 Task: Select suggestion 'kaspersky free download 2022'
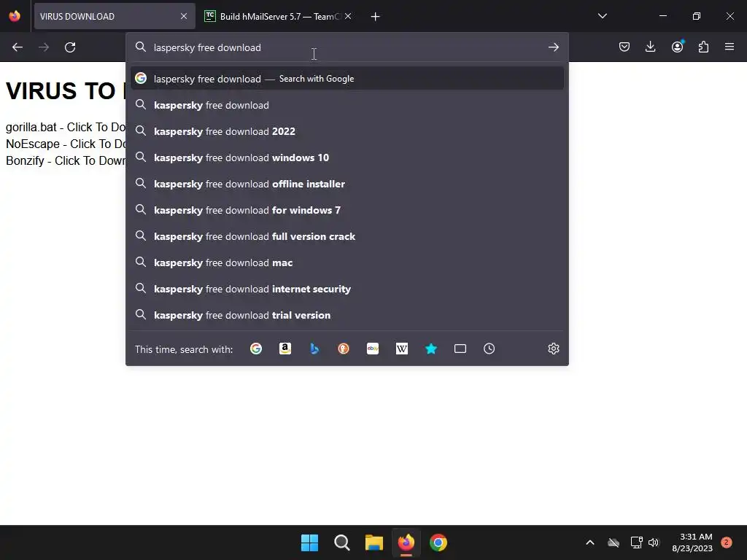pyautogui.click(x=347, y=131)
